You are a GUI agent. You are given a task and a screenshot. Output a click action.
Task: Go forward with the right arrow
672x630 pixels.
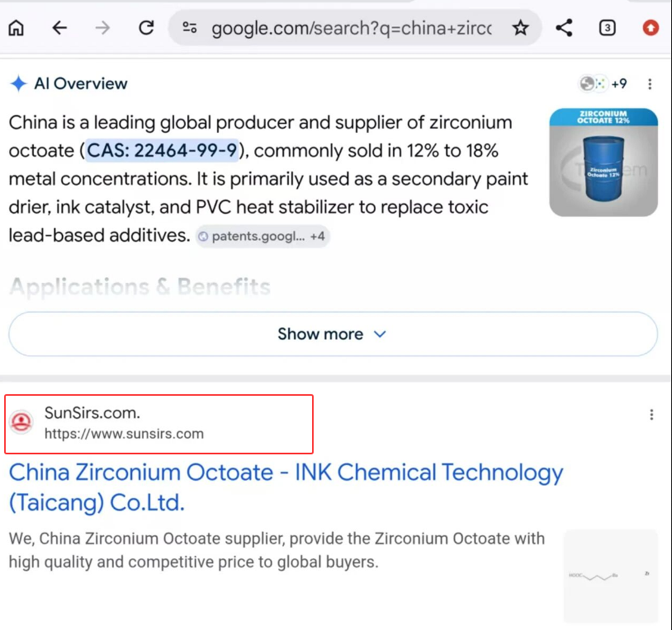pos(102,28)
